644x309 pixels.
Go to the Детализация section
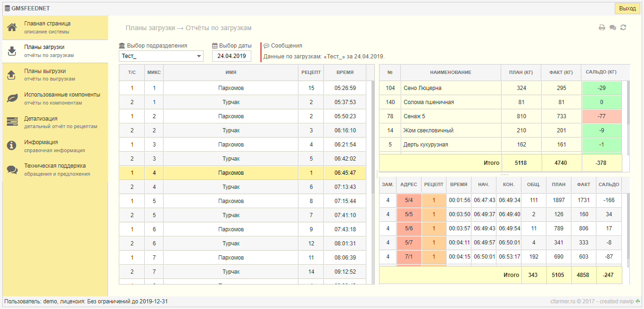[55, 122]
